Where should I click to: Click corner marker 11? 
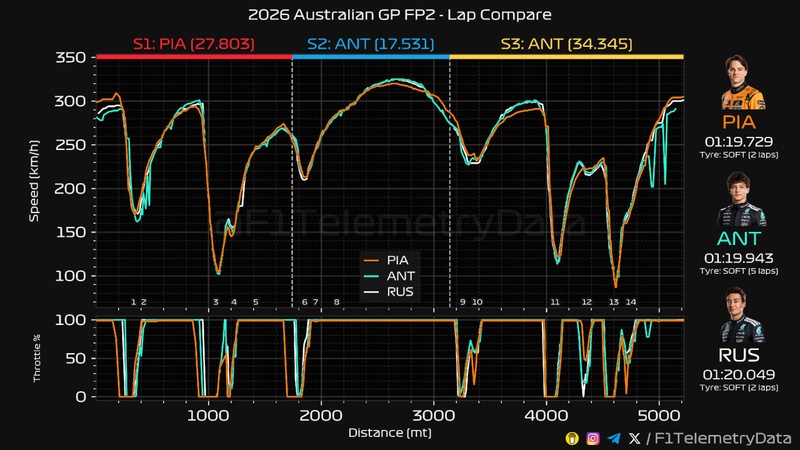coord(555,302)
